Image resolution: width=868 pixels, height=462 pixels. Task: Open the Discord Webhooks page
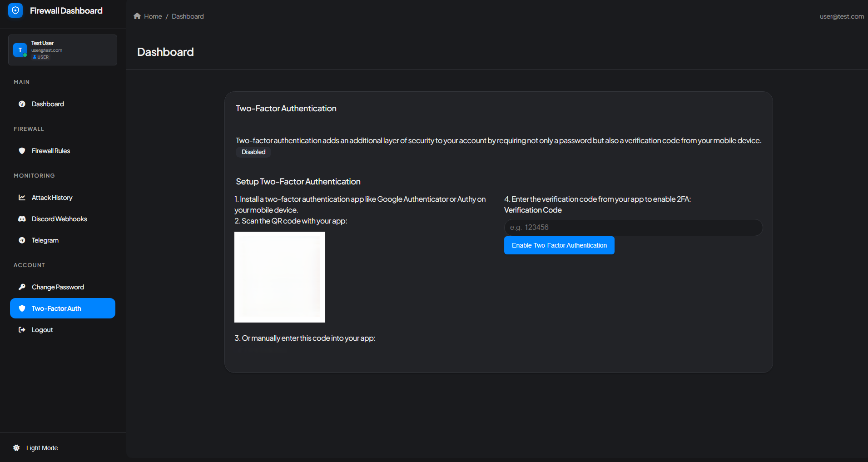point(63,219)
